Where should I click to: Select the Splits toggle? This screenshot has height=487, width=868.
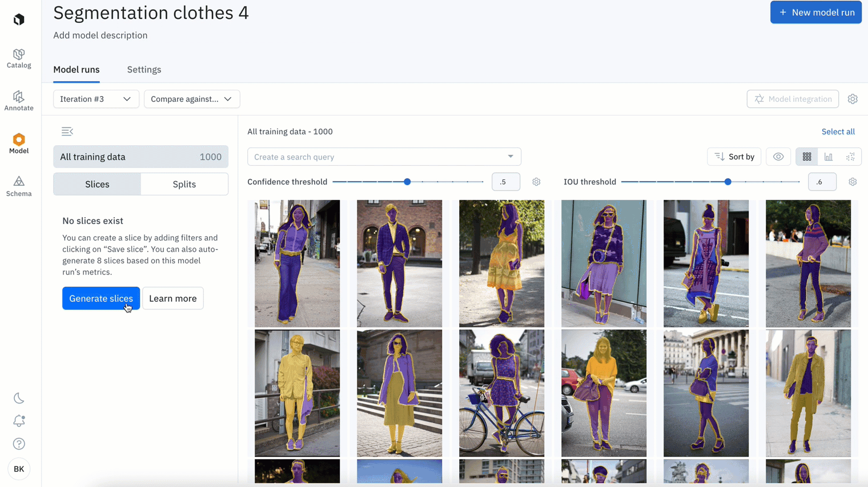[184, 184]
